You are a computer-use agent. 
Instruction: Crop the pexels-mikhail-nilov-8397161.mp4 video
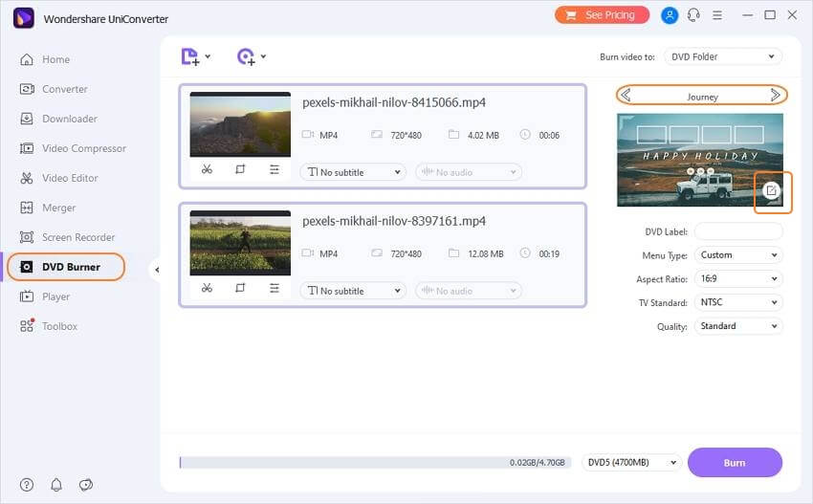[x=240, y=288]
